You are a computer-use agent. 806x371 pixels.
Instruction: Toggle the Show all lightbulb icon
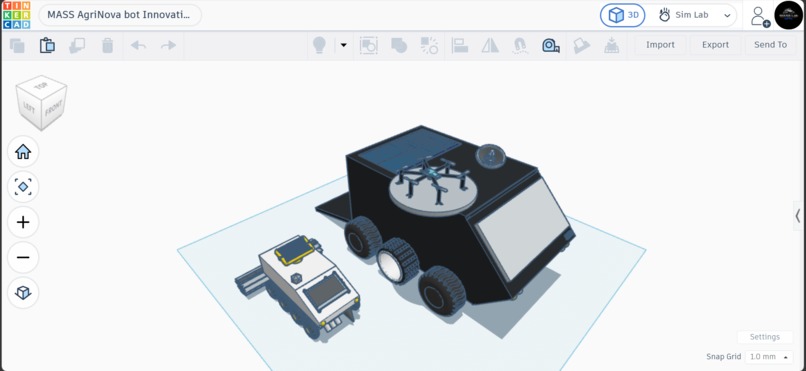click(319, 45)
